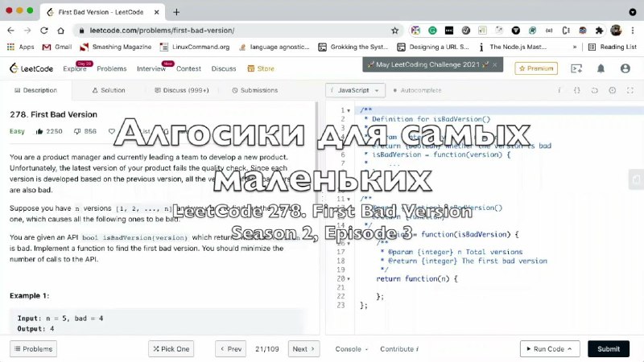Image resolution: width=644 pixels, height=362 pixels.
Task: Open the Description tab
Action: click(x=35, y=90)
